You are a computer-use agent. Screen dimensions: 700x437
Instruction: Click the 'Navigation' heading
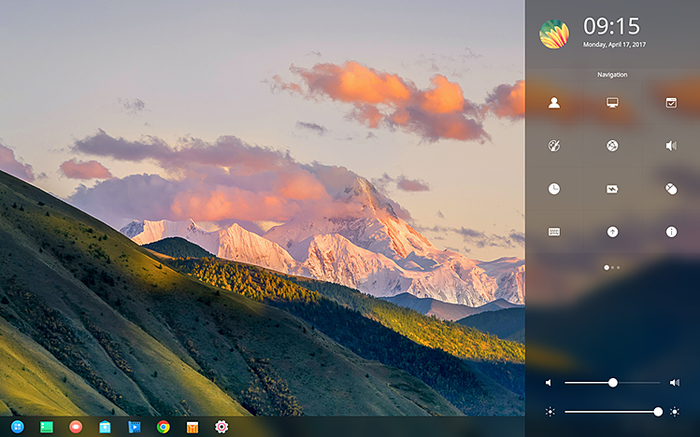click(x=612, y=75)
